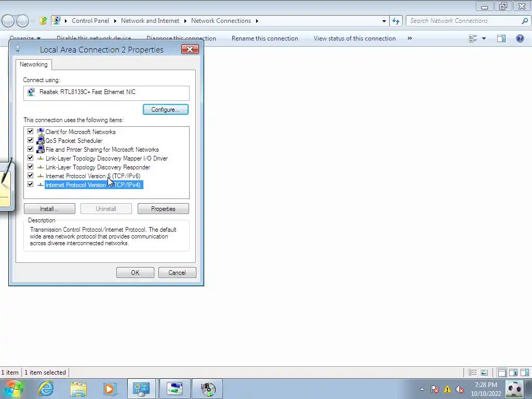This screenshot has height=399, width=532.
Task: Close the Local Area Connection 2 Properties dialog
Action: 190,49
